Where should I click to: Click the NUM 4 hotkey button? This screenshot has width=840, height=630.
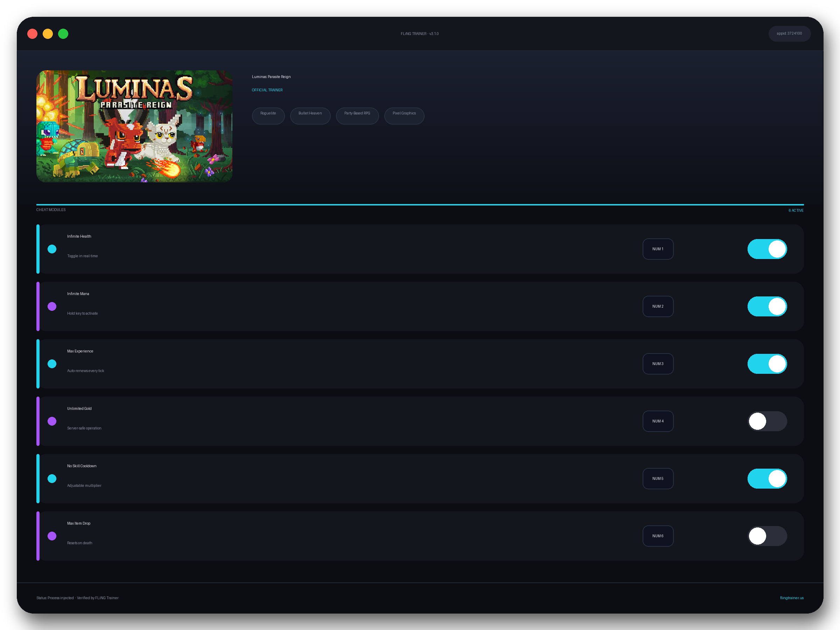pos(658,421)
